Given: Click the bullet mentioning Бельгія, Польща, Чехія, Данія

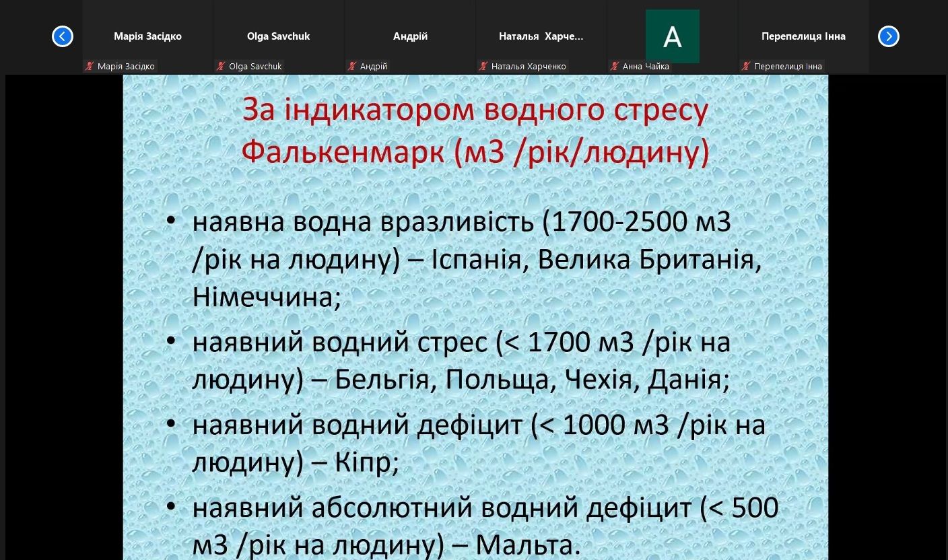Looking at the screenshot, I should 461,361.
